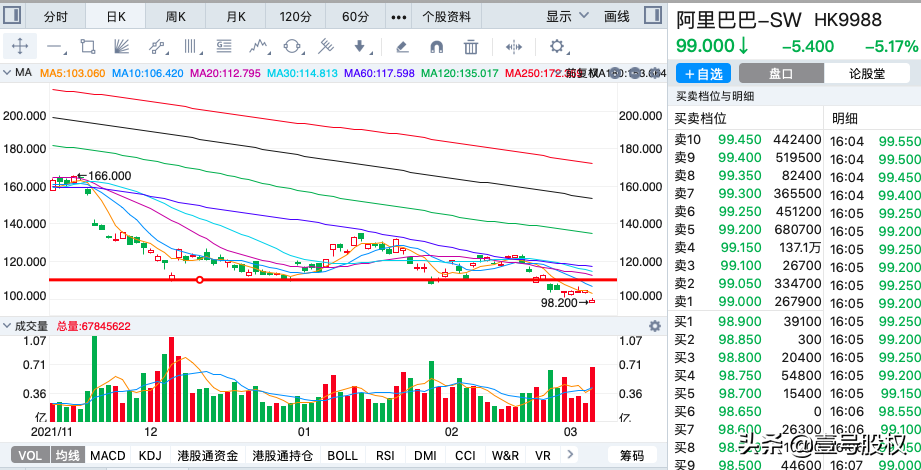This screenshot has width=921, height=470.
Task: Select the vertical period lines tool
Action: [190, 46]
